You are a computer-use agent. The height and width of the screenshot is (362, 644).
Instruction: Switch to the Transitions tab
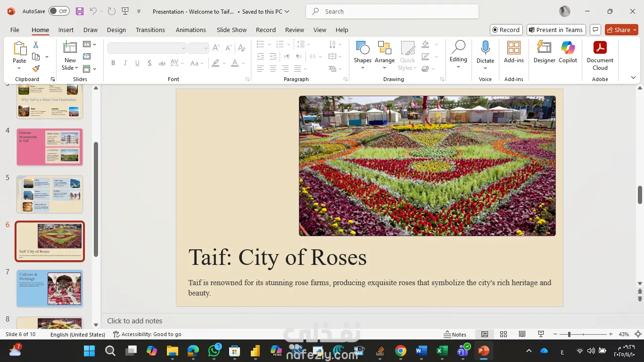(x=150, y=30)
